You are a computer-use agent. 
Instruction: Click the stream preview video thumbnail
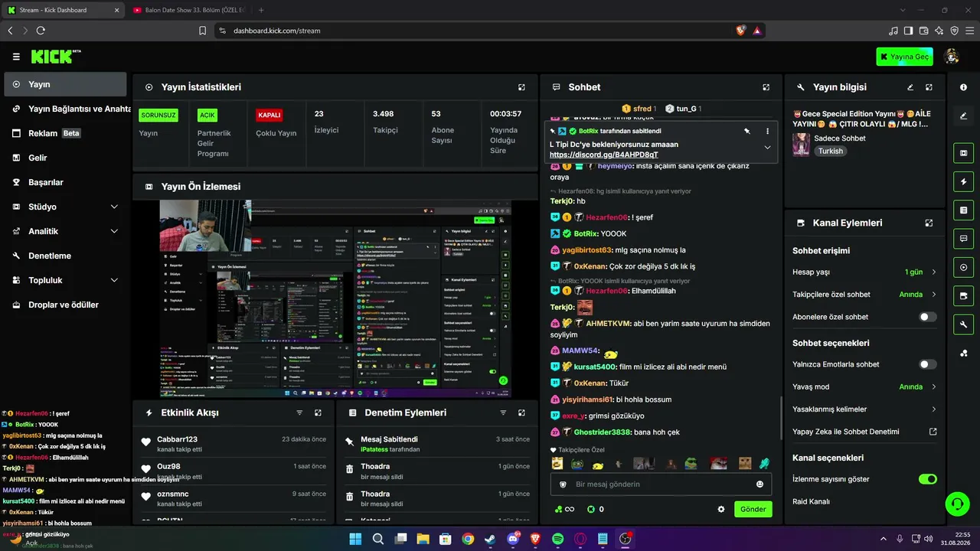click(x=335, y=298)
